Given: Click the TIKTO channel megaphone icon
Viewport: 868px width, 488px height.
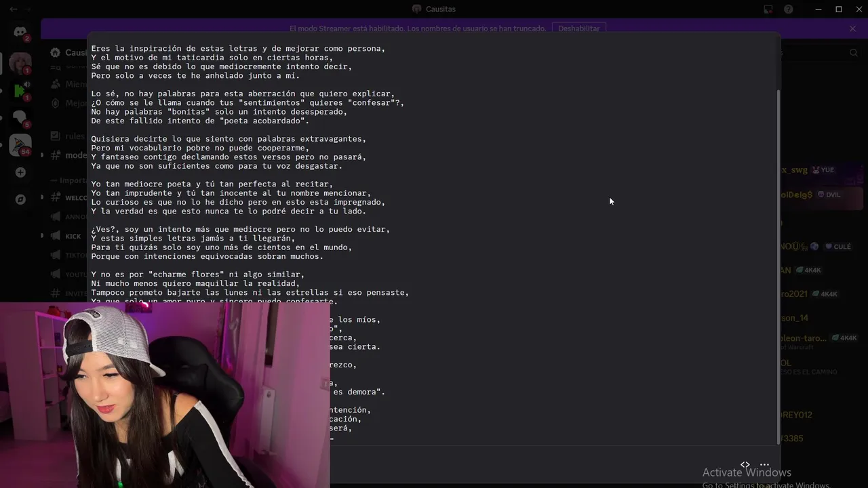Looking at the screenshot, I should click(x=56, y=256).
